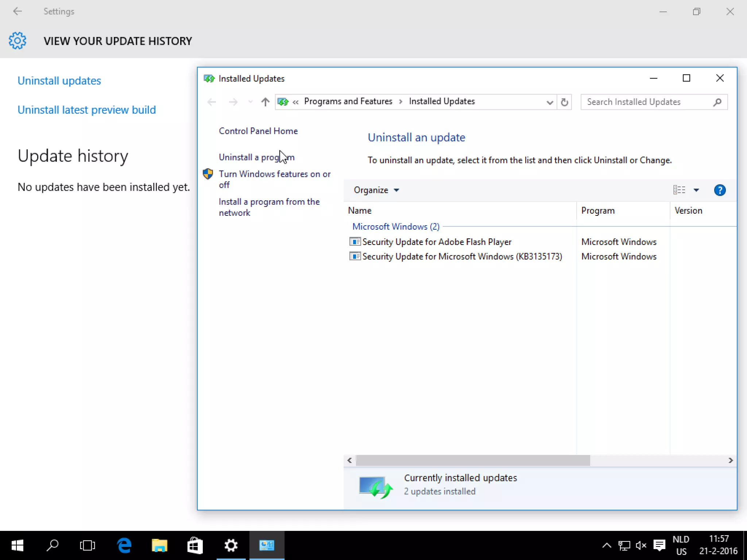Go up one level with the up arrow

coord(265,102)
